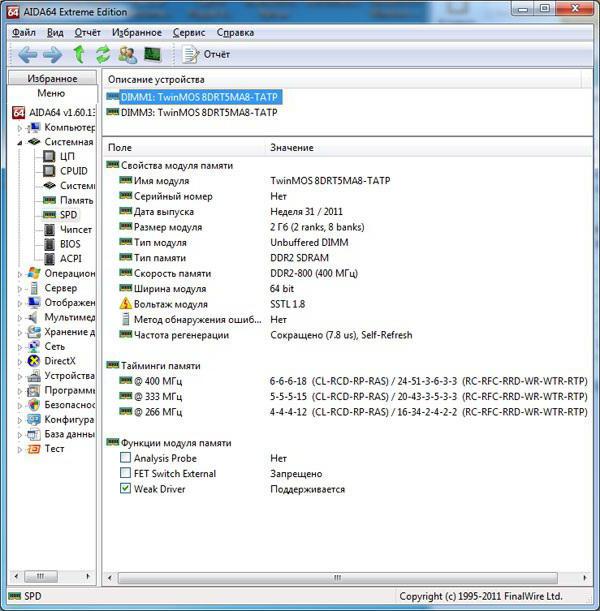The image size is (600, 611).
Task: Expand the Тест tree node
Action: pyautogui.click(x=19, y=450)
